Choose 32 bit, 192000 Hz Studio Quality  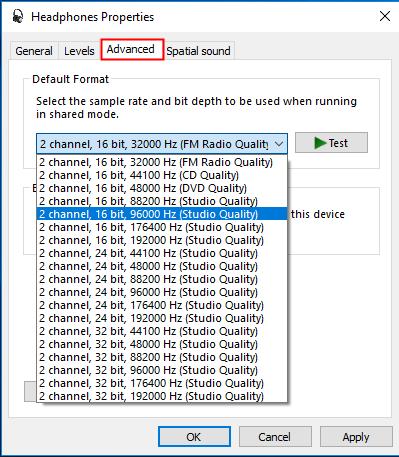[162, 396]
